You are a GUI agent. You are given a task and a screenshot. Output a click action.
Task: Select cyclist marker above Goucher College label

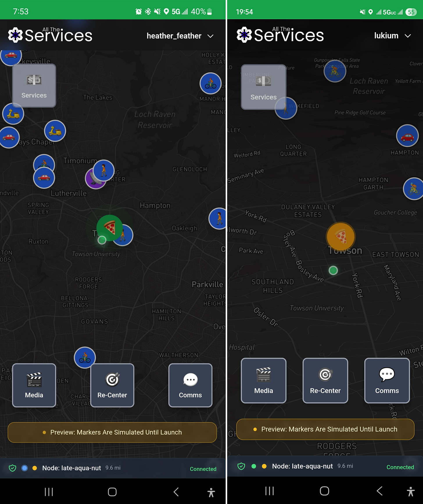[414, 189]
